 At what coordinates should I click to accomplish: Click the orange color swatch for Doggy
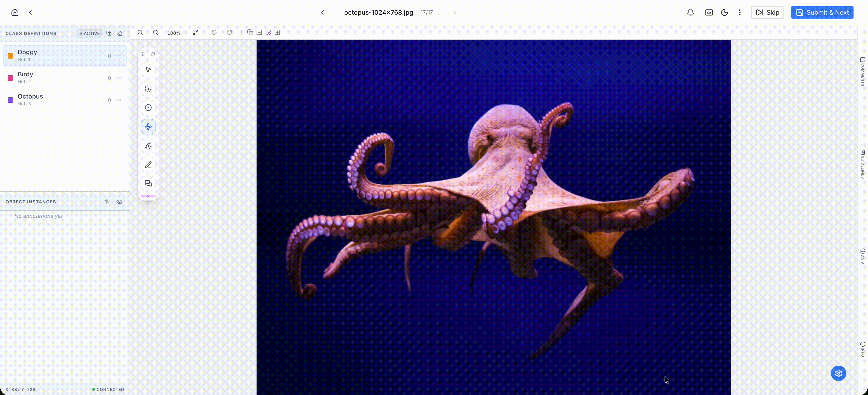coord(10,56)
